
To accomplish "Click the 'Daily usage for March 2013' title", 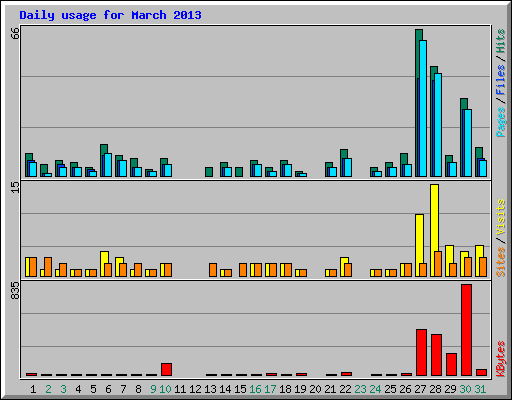I will pyautogui.click(x=110, y=15).
